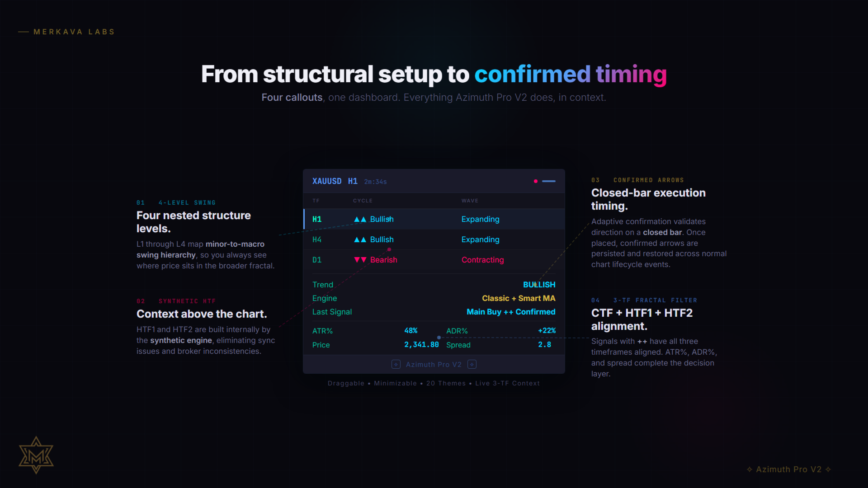Click the Merkava Labs star logo
Screen dimensions: 868x488
36,455
